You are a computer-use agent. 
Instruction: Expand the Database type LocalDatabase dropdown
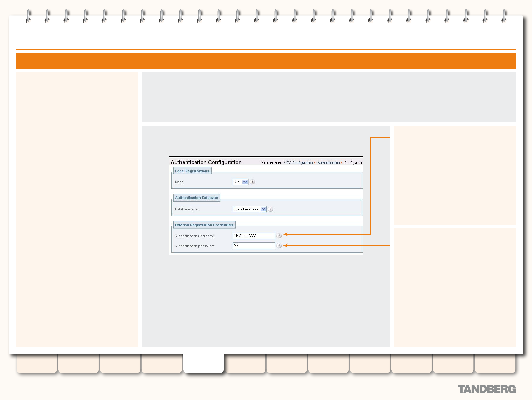tap(250, 209)
